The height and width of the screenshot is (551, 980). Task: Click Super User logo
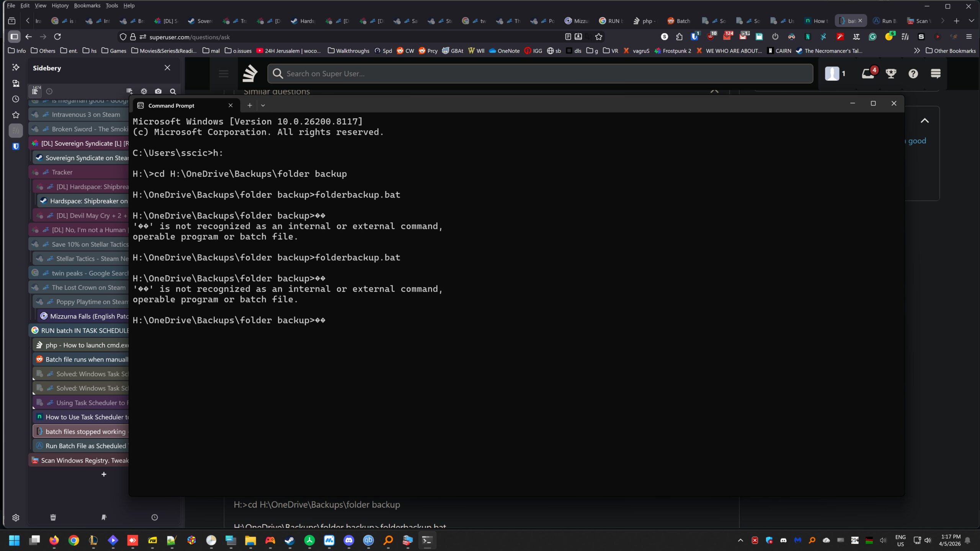(x=250, y=73)
